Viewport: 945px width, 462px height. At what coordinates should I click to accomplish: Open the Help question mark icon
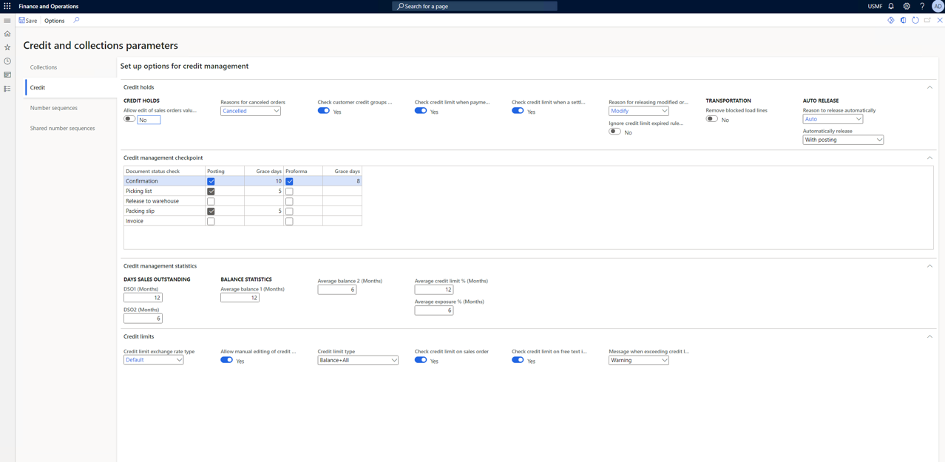[x=921, y=6]
